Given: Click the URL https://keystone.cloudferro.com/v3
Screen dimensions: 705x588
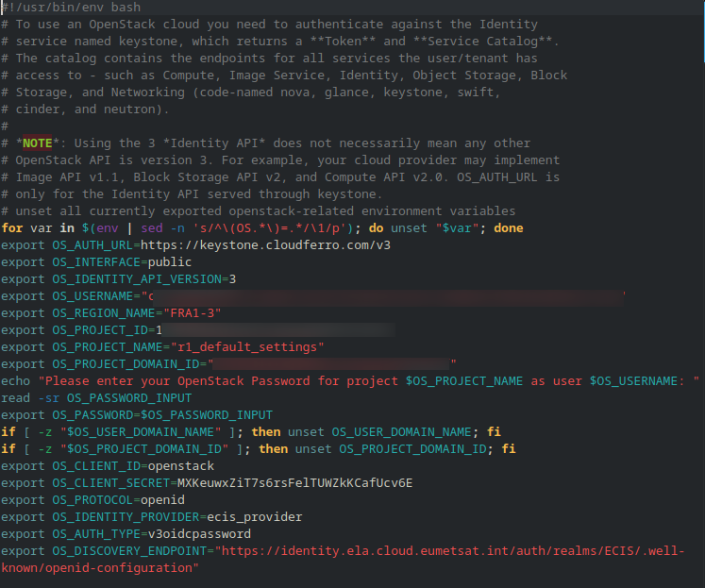Looking at the screenshot, I should [265, 245].
